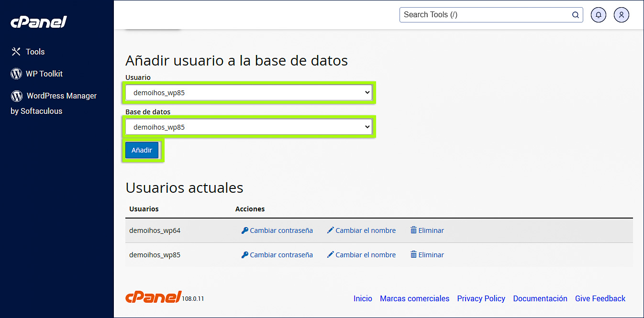This screenshot has width=644, height=318.
Task: Select the demoihos_wp85 user table cell
Action: click(x=155, y=255)
